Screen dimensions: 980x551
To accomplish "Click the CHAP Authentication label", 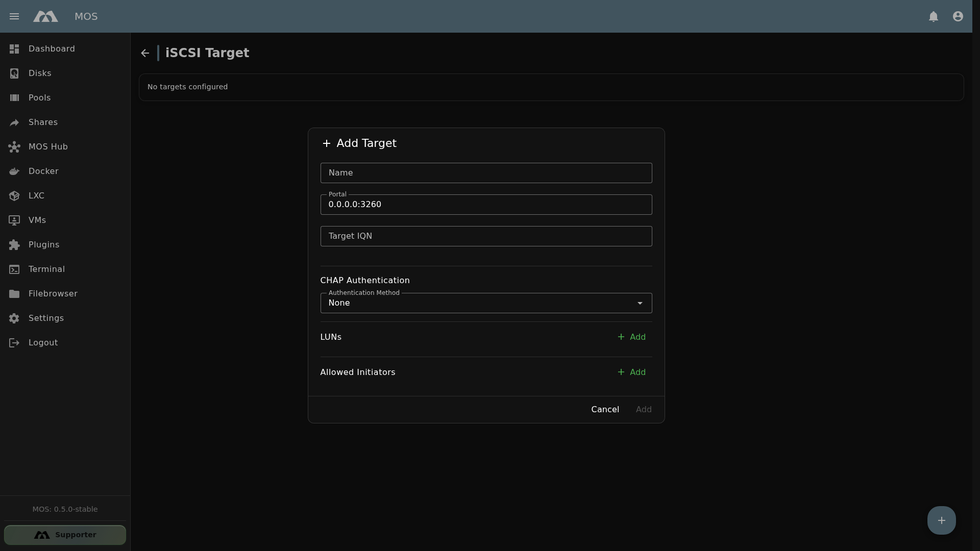I will point(365,281).
